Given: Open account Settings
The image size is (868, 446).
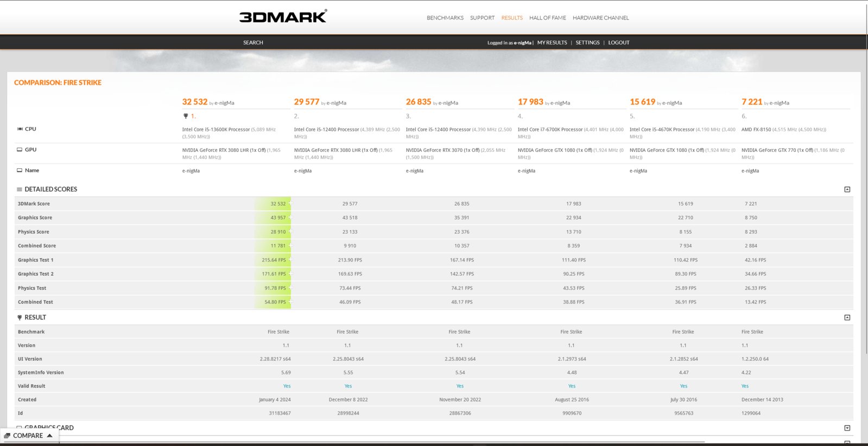Looking at the screenshot, I should click(587, 42).
